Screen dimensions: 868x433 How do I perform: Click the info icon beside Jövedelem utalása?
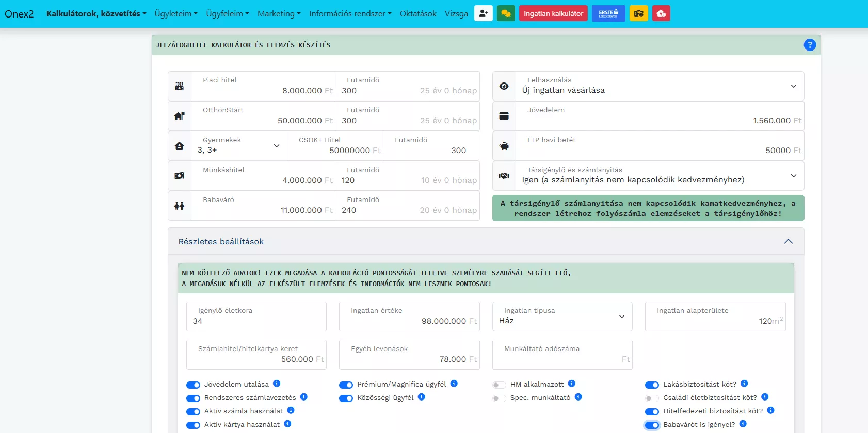point(277,384)
